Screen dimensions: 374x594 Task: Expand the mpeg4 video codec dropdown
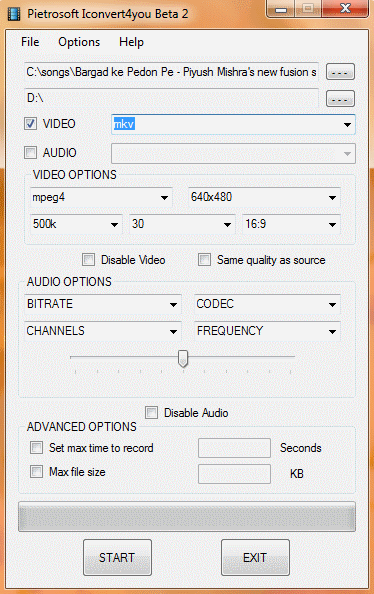tap(101, 197)
